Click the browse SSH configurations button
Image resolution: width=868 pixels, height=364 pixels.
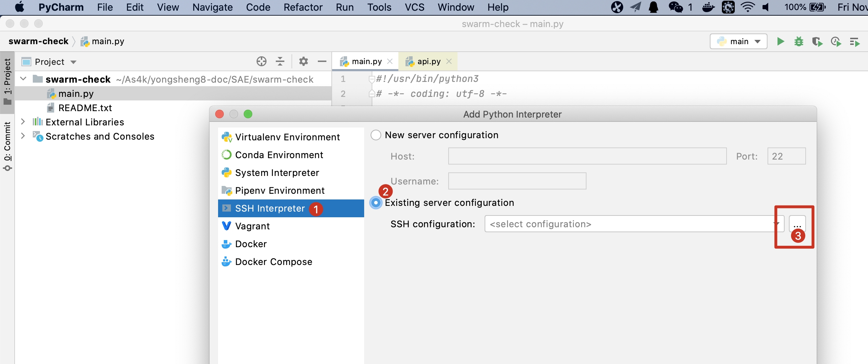coord(797,224)
